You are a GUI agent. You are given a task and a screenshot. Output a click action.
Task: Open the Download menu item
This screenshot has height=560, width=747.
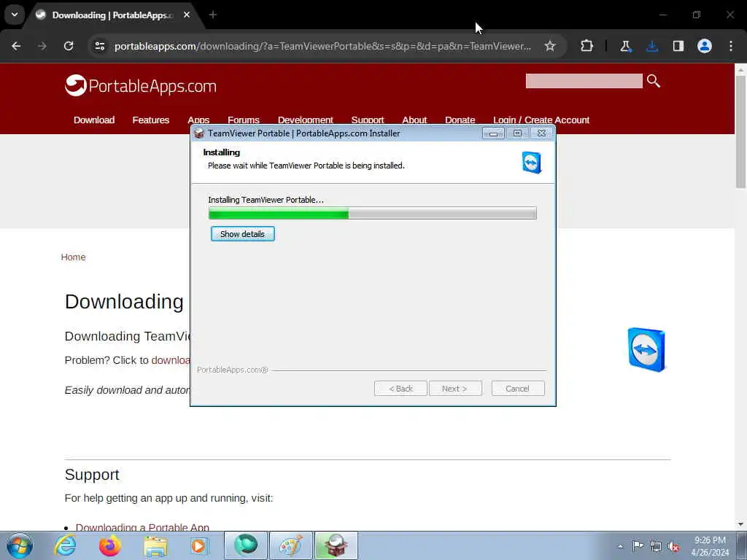pos(94,120)
